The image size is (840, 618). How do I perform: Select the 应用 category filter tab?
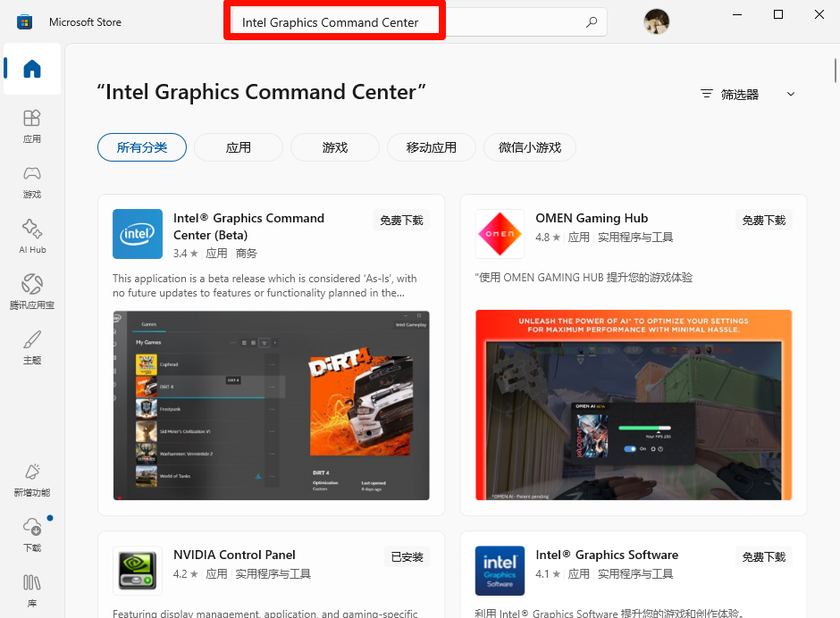tap(239, 147)
